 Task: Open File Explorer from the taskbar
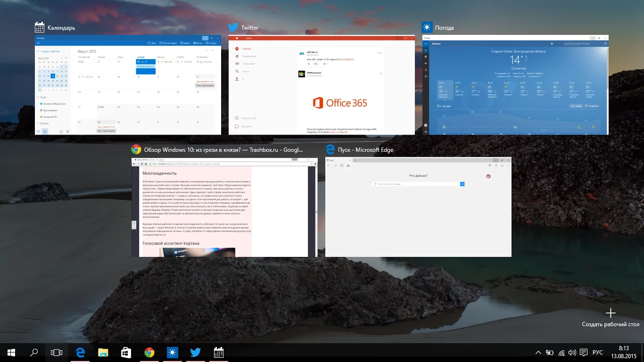pos(103,352)
